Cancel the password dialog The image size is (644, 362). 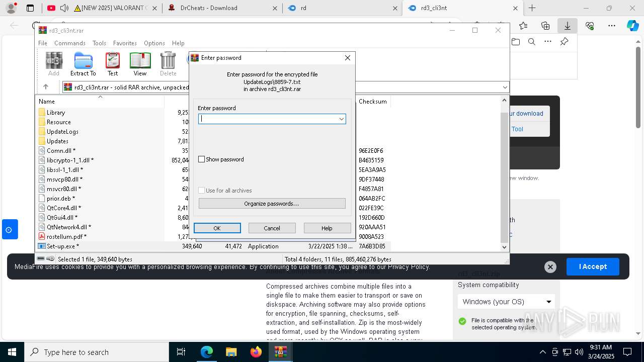[272, 228]
